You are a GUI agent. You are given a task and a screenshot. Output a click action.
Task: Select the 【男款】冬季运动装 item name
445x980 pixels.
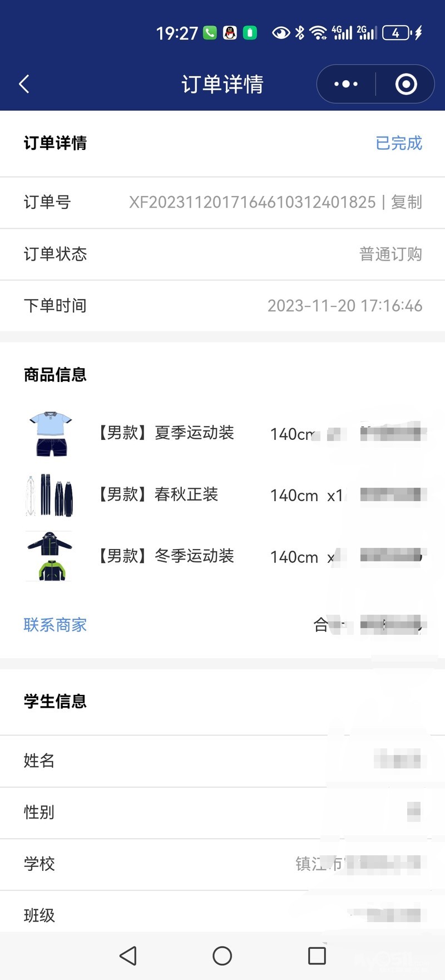165,556
